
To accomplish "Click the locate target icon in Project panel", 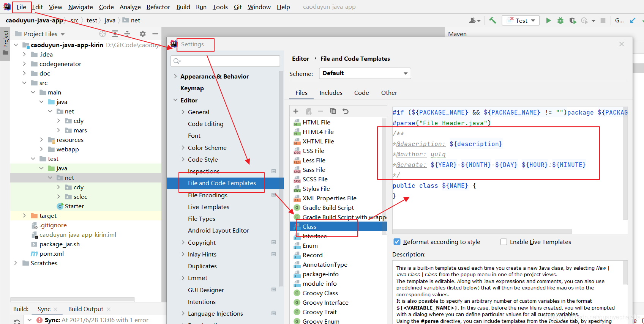I will tap(103, 34).
